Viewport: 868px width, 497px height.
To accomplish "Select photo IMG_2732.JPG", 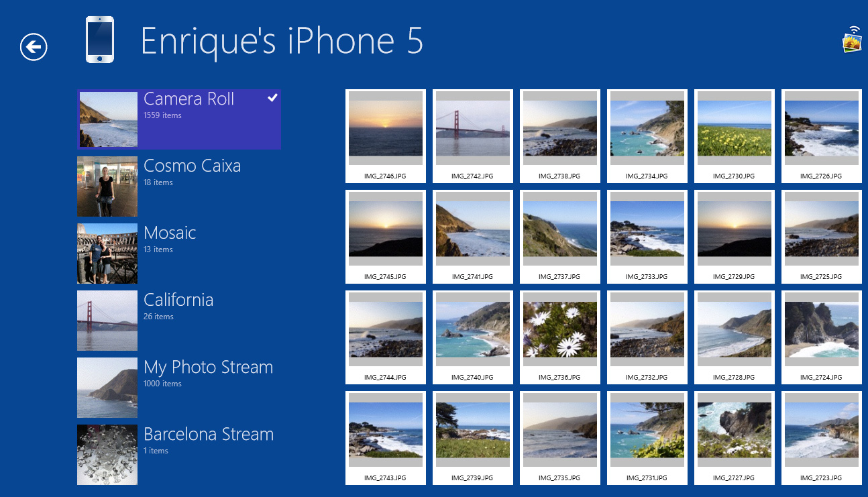I will click(647, 337).
